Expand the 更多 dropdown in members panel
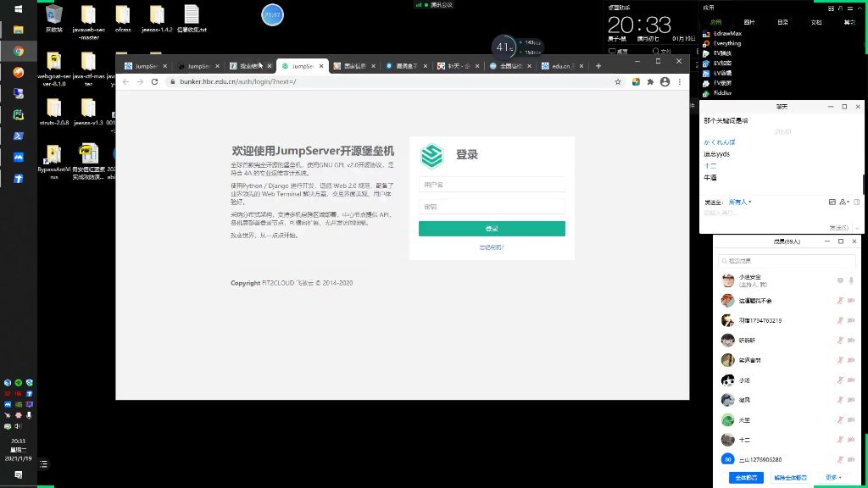 click(834, 478)
